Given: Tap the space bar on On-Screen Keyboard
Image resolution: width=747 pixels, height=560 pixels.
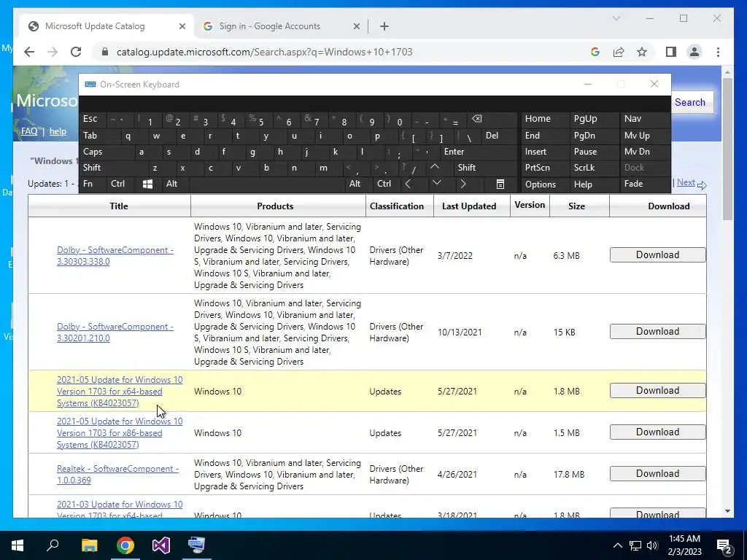Looking at the screenshot, I should click(x=268, y=184).
